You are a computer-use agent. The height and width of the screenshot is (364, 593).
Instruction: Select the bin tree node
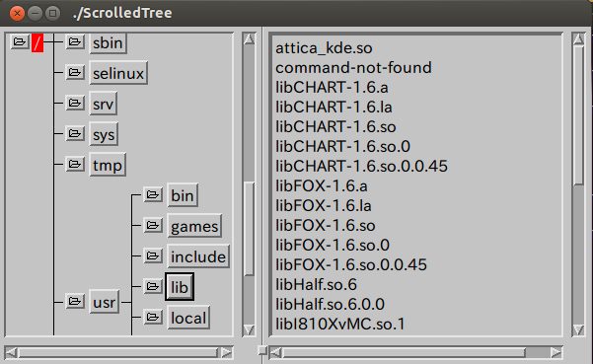(x=183, y=195)
